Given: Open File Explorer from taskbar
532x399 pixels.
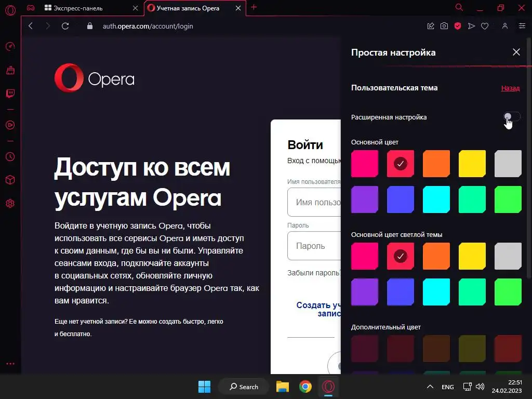Looking at the screenshot, I should tap(282, 387).
